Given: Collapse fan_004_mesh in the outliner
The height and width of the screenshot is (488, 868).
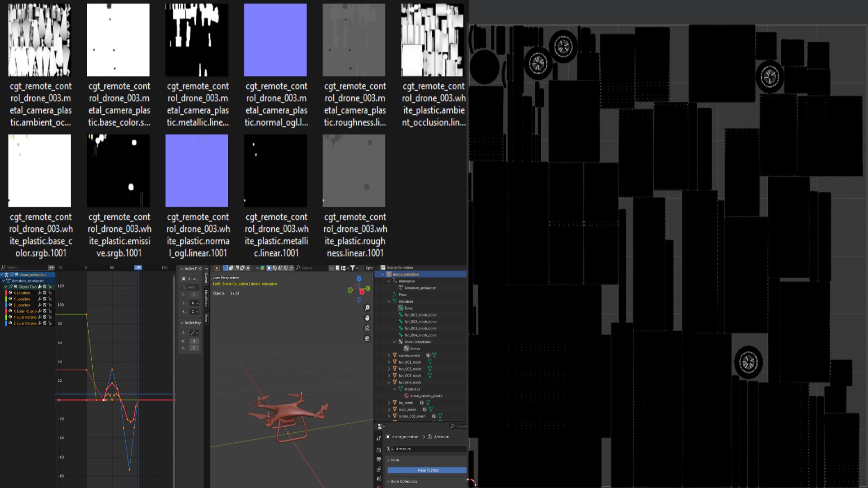Looking at the screenshot, I should [389, 382].
